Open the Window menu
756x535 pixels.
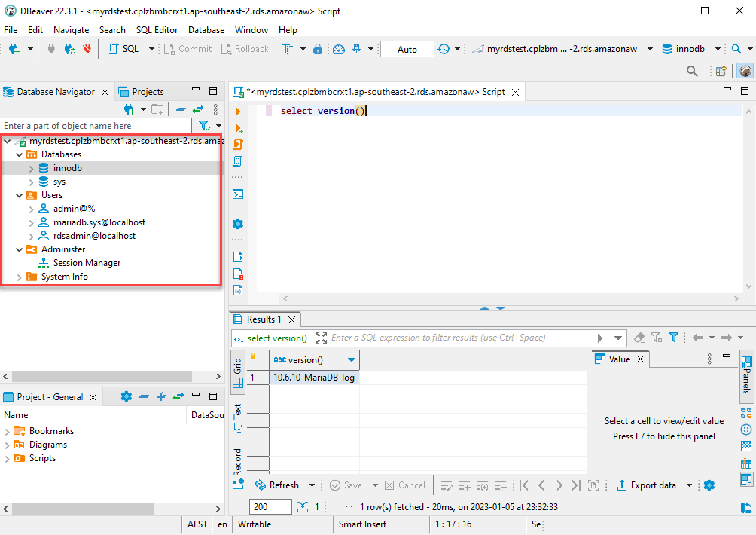pyautogui.click(x=251, y=30)
